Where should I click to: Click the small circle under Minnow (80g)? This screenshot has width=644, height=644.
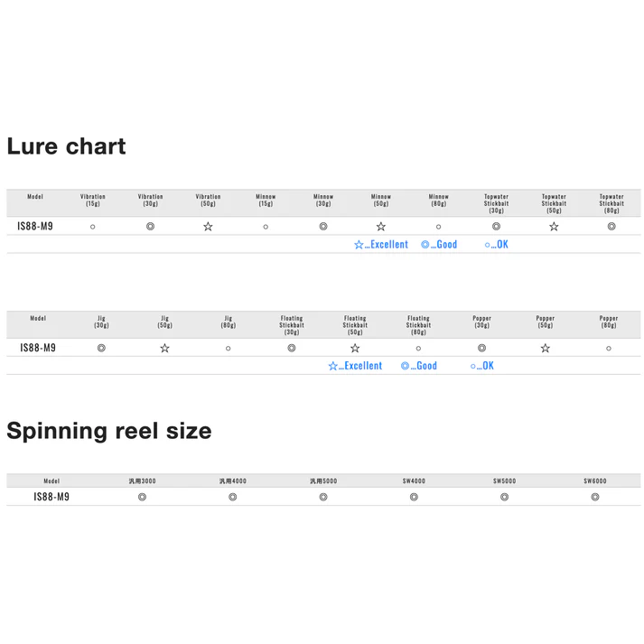click(439, 227)
